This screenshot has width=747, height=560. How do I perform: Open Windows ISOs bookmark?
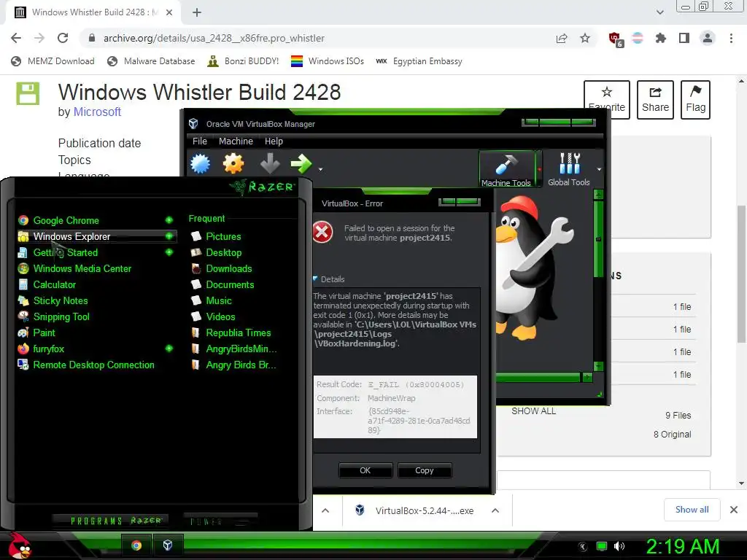tap(328, 61)
